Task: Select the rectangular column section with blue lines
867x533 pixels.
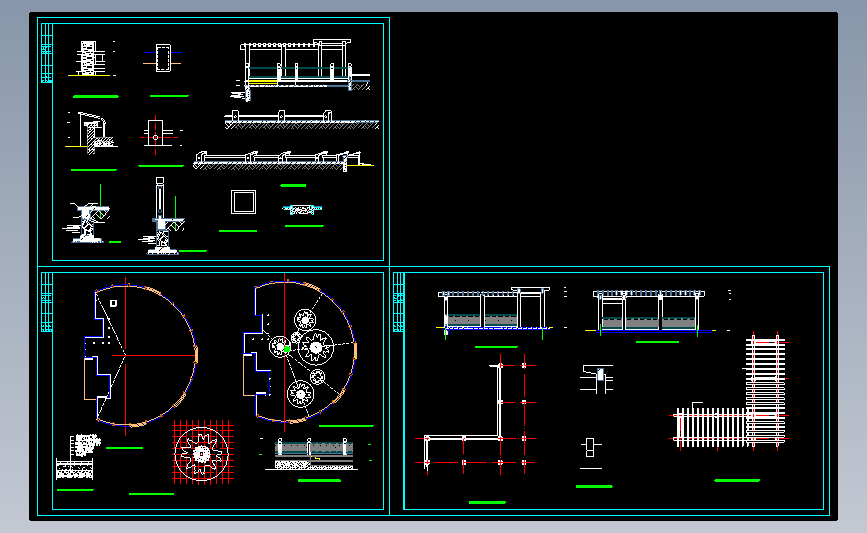Action: coord(163,58)
